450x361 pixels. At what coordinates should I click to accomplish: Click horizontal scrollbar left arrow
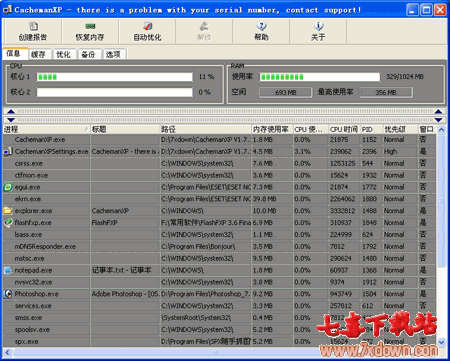click(x=7, y=352)
